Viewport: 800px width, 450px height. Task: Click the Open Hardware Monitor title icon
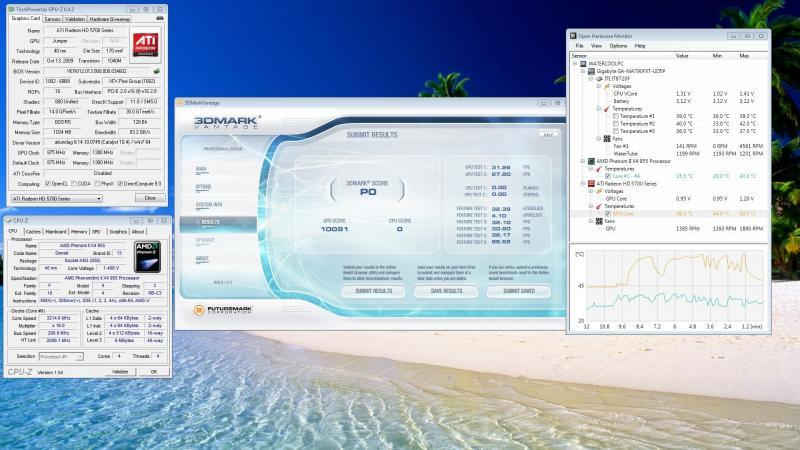[x=573, y=36]
